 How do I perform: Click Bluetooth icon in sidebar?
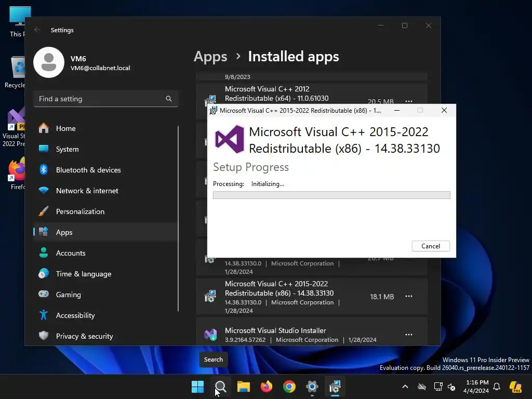[44, 170]
